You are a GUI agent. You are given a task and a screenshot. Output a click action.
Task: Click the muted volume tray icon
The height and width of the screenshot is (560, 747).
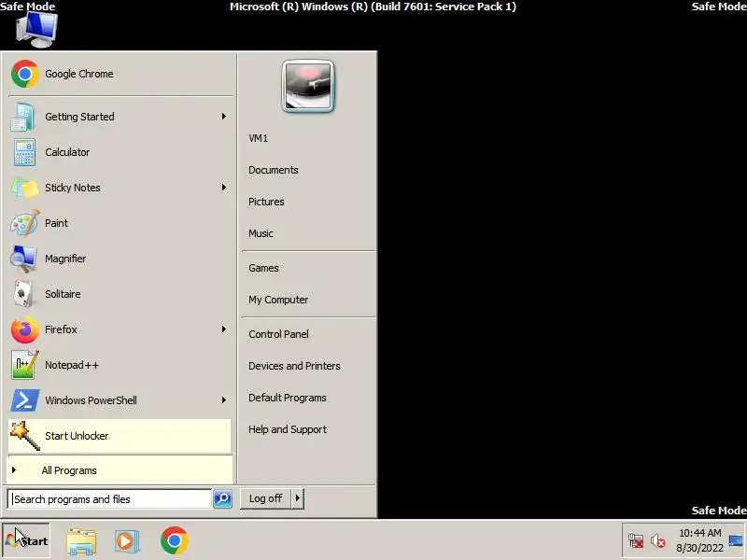(658, 541)
